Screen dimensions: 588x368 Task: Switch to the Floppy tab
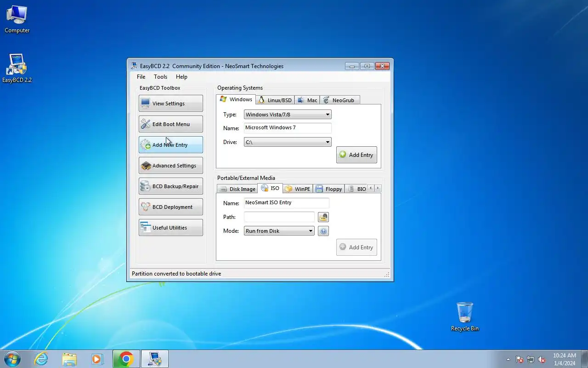[x=329, y=189]
